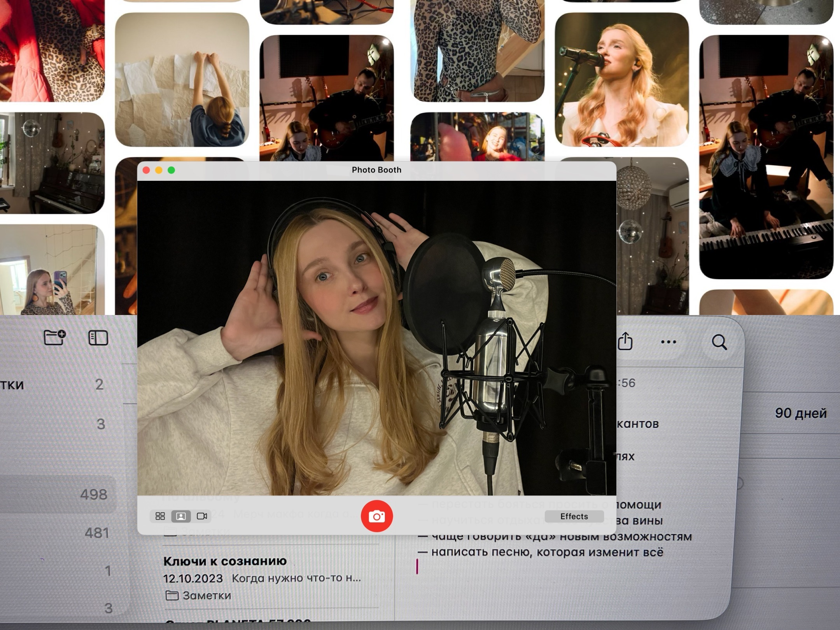Image resolution: width=840 pixels, height=630 pixels.
Task: Open the thumbnail with the red quilted jacket and leopard print
Action: pyautogui.click(x=52, y=51)
